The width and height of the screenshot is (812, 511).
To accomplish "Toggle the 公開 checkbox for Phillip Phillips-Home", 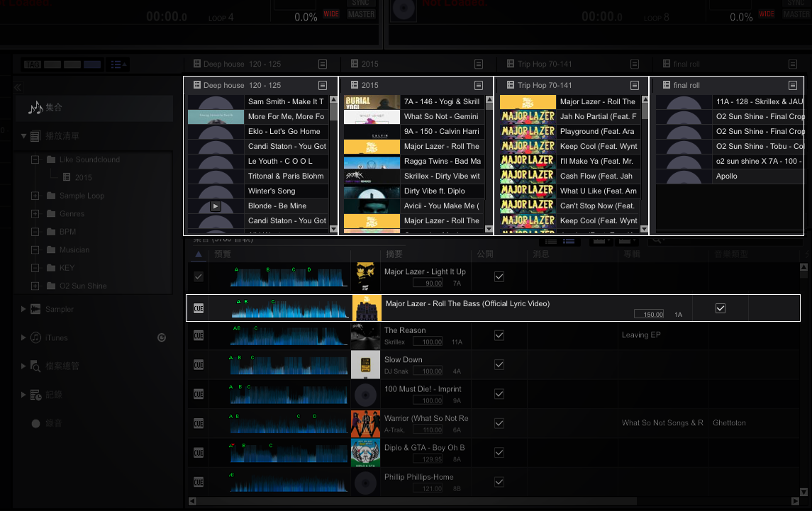I will [499, 483].
